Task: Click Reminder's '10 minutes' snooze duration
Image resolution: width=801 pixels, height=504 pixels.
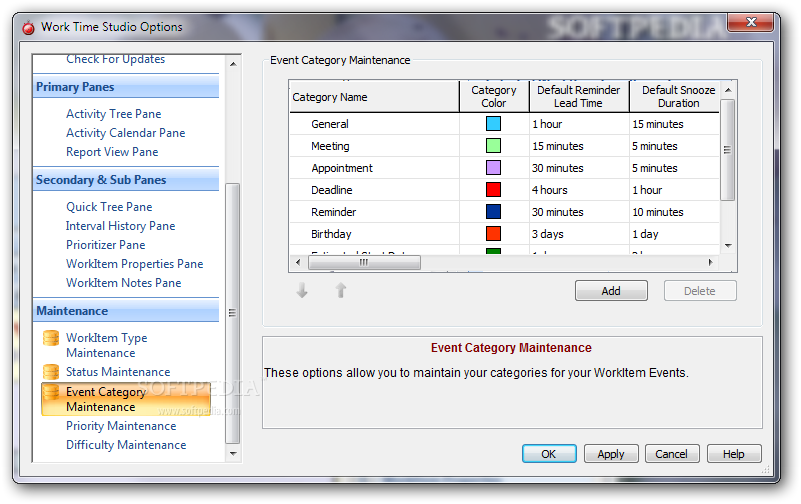Action: (x=675, y=212)
